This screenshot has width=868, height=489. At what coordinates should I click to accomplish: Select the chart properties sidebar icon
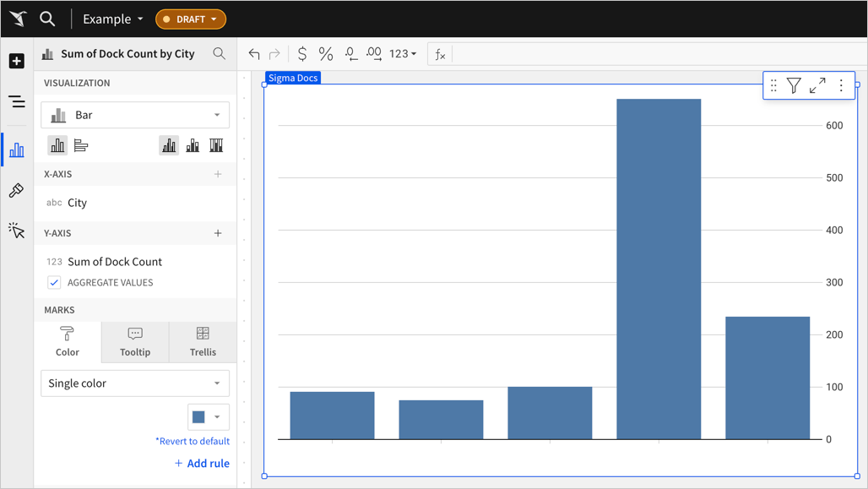[x=17, y=149]
